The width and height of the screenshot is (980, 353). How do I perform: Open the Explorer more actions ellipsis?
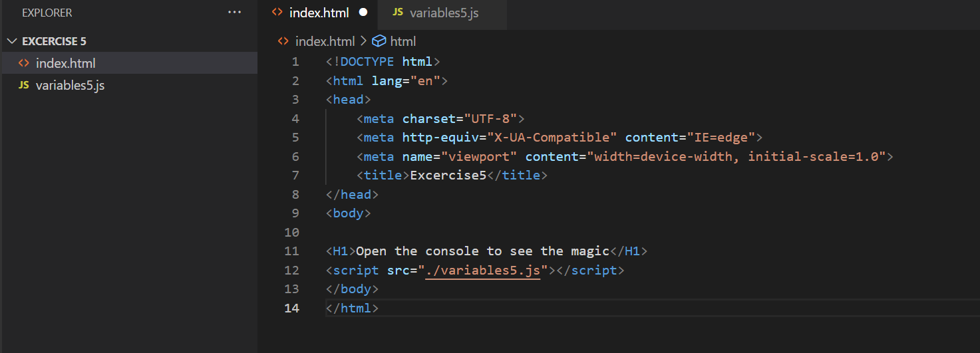(234, 13)
